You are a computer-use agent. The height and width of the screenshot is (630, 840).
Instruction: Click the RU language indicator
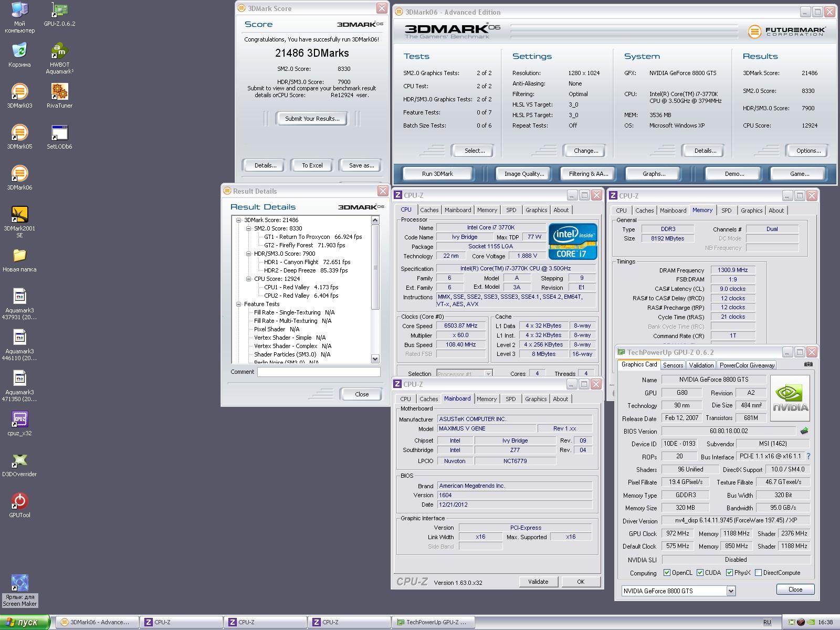767,622
